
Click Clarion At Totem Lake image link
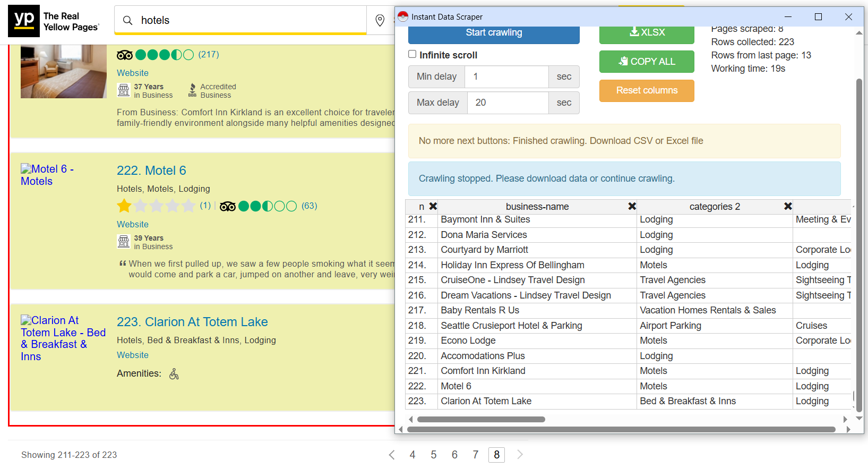point(63,338)
